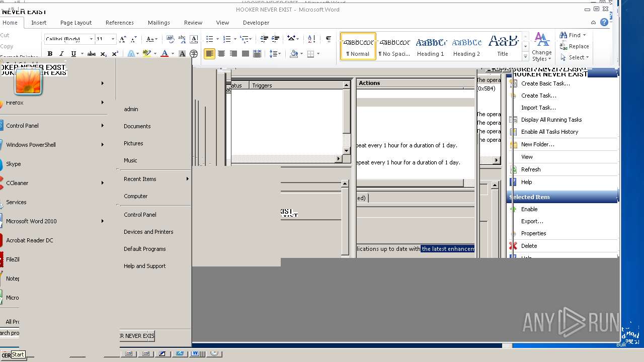Switch to Page Layout tab
644x362 pixels.
(76, 23)
